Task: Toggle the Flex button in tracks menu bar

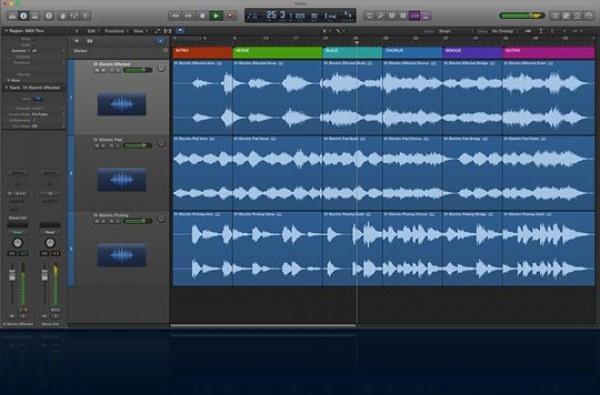Action: click(168, 31)
